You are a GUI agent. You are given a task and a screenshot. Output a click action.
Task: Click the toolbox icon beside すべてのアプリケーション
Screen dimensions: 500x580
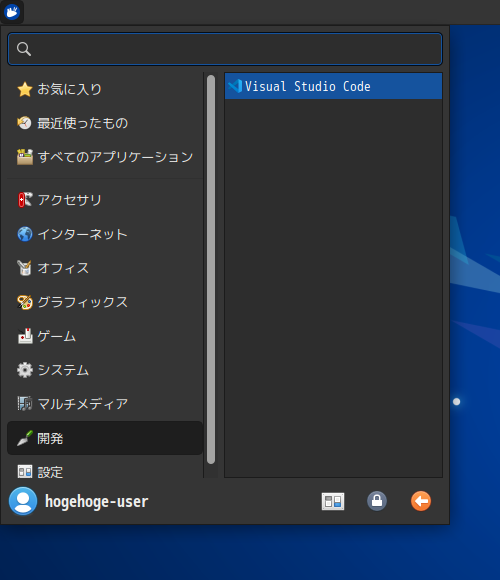click(x=25, y=157)
